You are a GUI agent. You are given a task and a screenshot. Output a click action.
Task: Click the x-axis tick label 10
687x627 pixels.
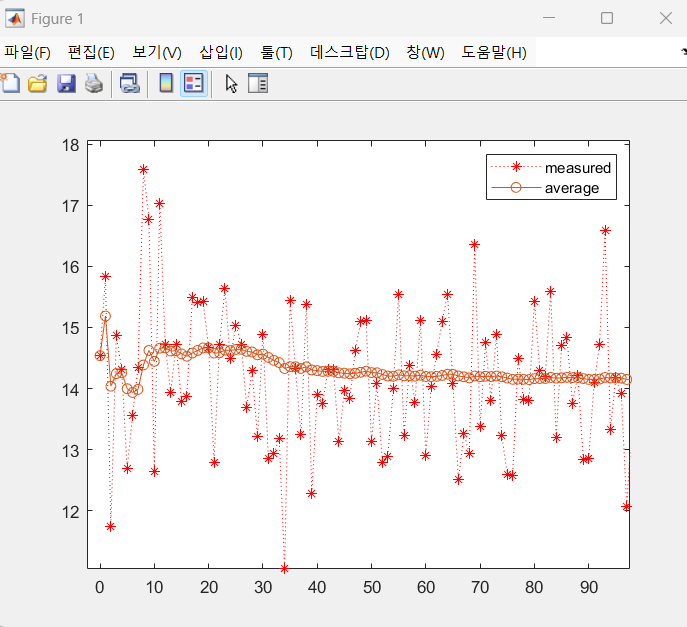pos(154,587)
